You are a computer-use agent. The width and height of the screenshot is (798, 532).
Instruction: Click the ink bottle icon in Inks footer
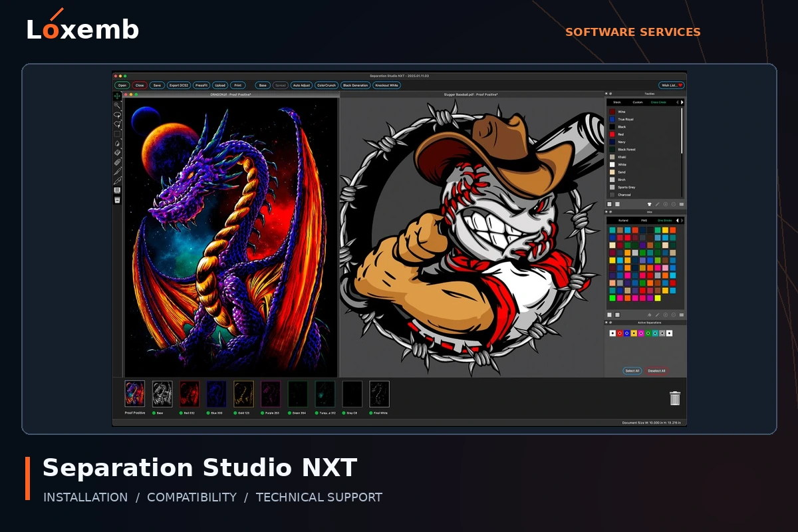coord(650,315)
